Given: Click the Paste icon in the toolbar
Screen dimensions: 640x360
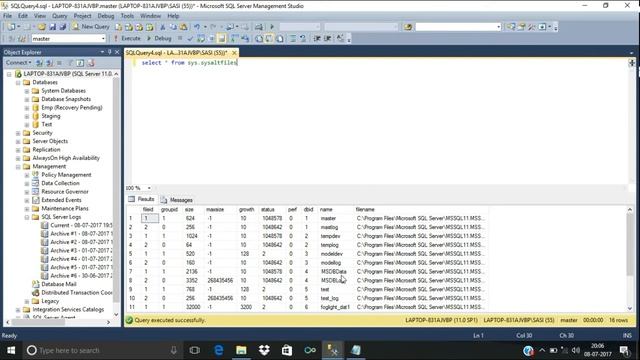Looking at the screenshot, I should (x=184, y=27).
